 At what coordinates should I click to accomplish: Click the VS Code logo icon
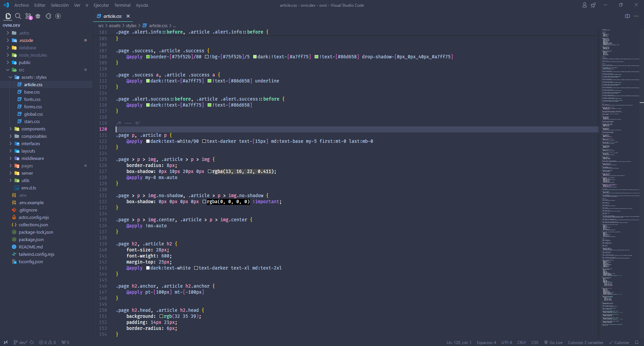tap(6, 5)
